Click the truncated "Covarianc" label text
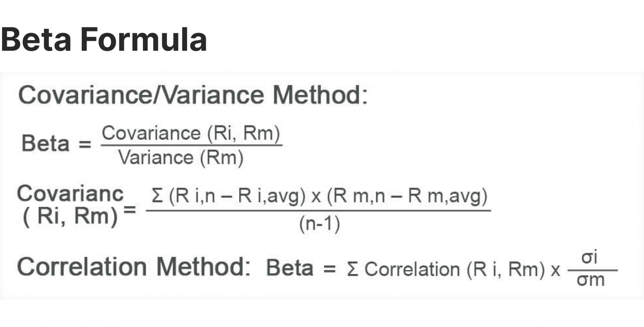The image size is (644, 327). pyautogui.click(x=70, y=195)
